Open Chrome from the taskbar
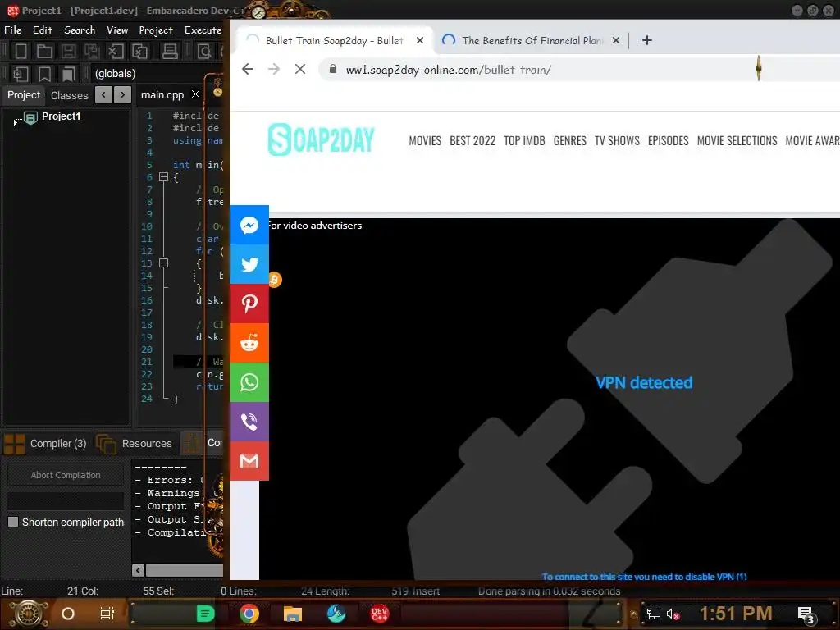 pos(249,614)
